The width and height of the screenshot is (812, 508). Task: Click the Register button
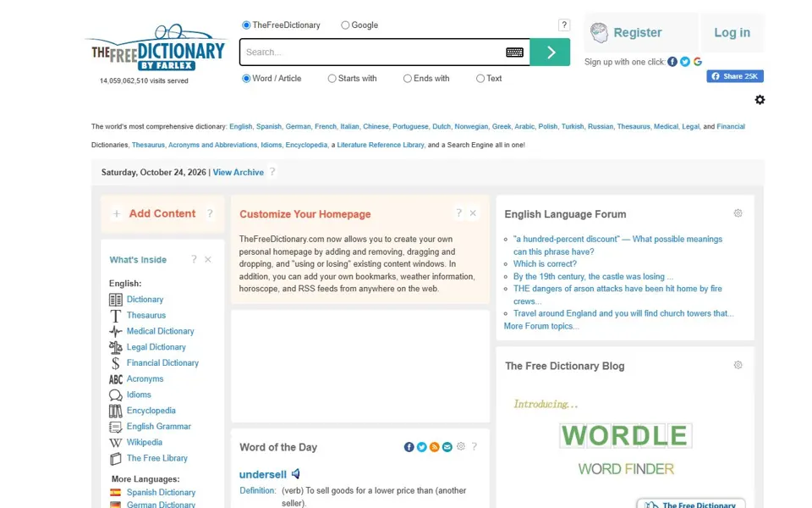[641, 33]
